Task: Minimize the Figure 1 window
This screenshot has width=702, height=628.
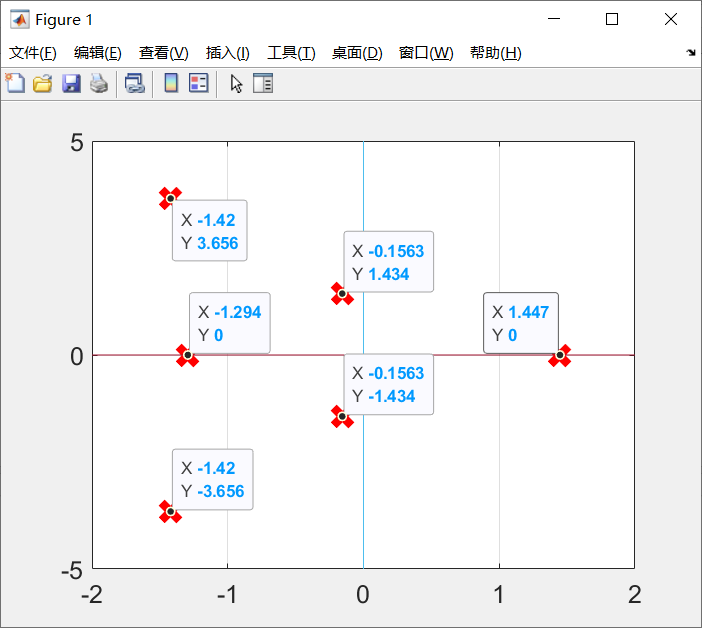Action: click(x=554, y=19)
